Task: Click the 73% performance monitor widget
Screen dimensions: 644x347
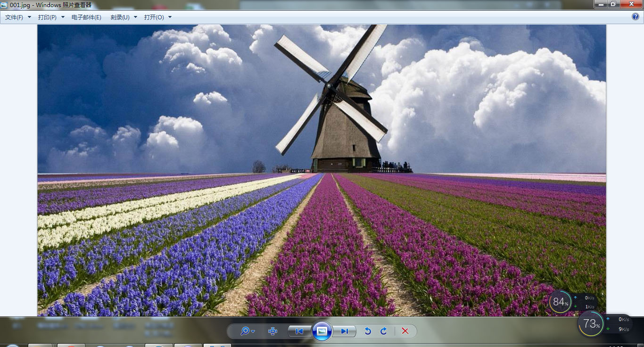Action: coord(591,324)
